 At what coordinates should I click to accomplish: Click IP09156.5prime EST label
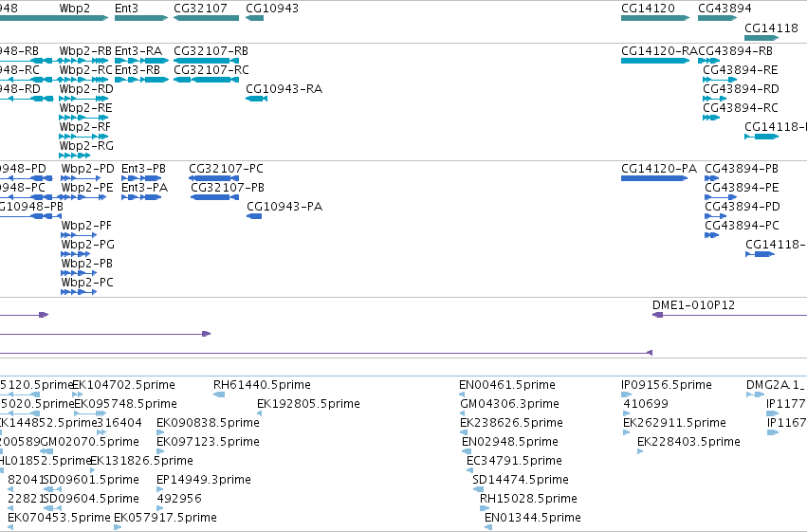[x=667, y=385]
